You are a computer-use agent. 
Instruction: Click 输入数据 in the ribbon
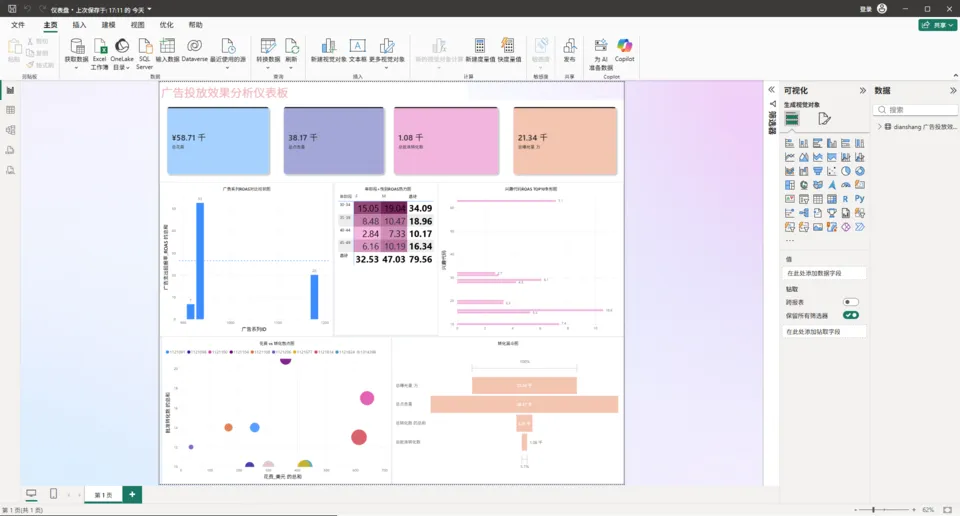point(167,50)
